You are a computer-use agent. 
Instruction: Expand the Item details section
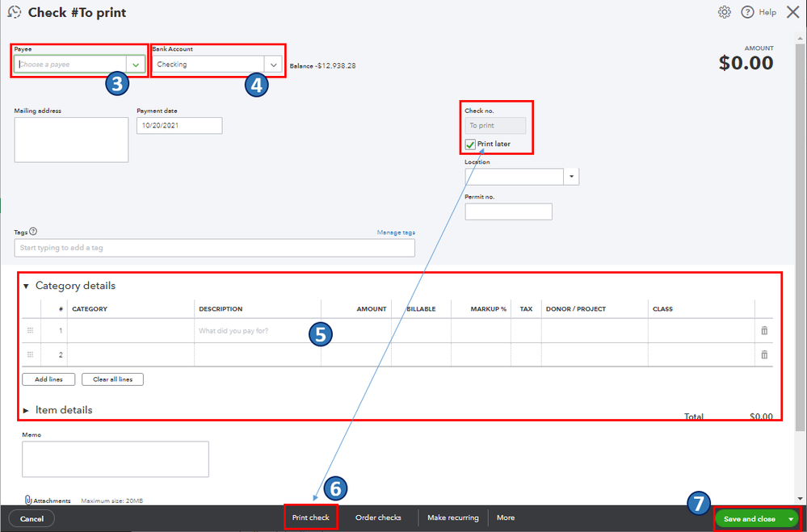pos(26,411)
